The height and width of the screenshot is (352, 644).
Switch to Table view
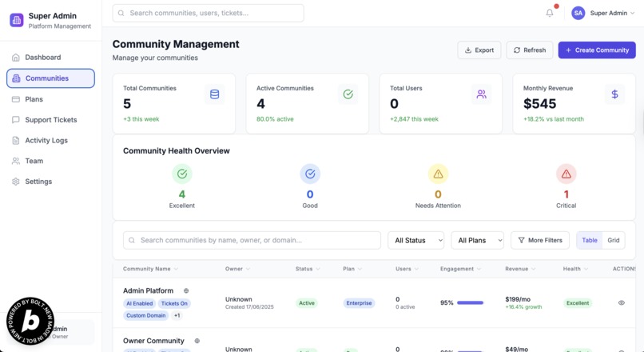[590, 240]
